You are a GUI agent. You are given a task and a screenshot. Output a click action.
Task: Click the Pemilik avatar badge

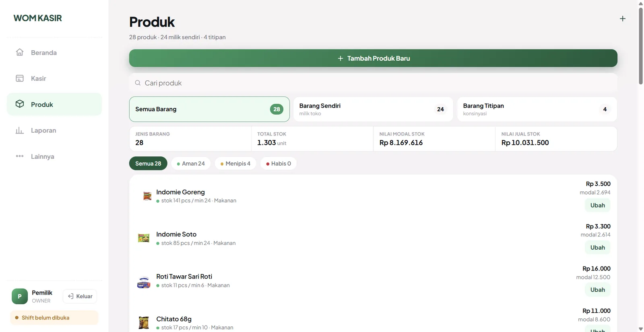20,296
